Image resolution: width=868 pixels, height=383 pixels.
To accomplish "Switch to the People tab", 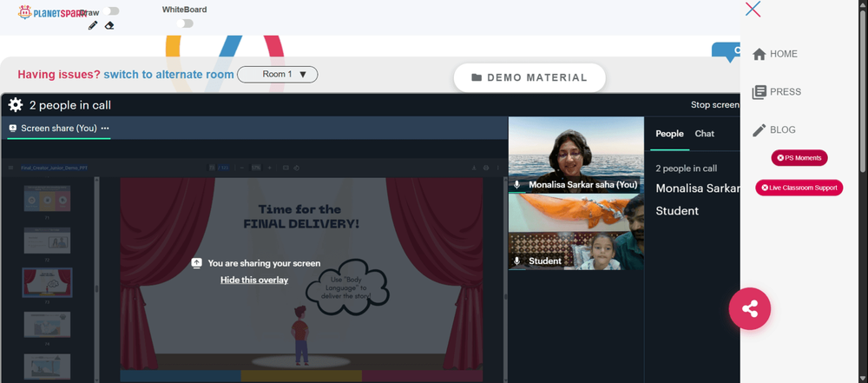I will coord(669,134).
